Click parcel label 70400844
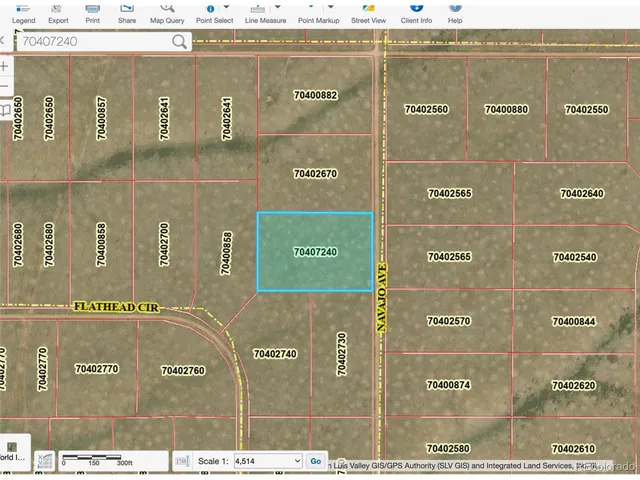 click(x=574, y=322)
